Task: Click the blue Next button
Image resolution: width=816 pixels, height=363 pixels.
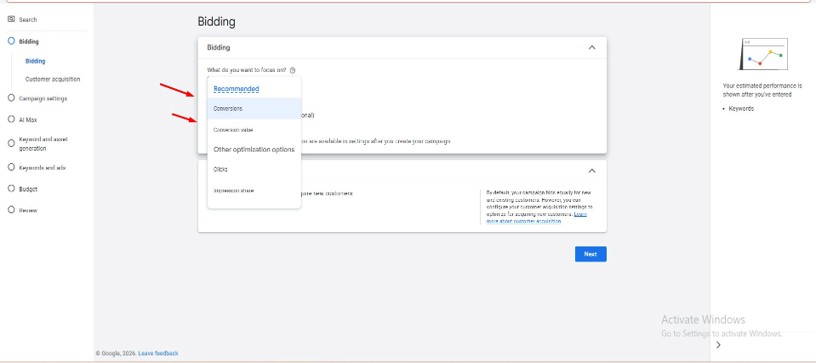Action: pyautogui.click(x=591, y=254)
